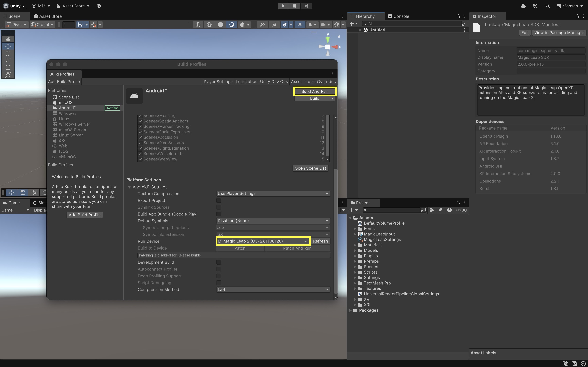Open the version history clock icon
Image resolution: width=588 pixels, height=367 pixels.
tap(535, 6)
